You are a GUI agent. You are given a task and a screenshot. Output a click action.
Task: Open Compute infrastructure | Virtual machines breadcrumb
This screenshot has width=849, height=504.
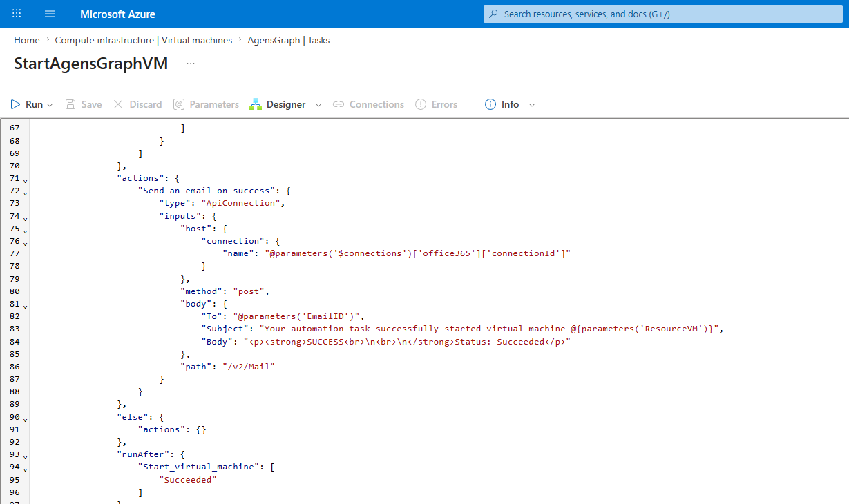coord(144,40)
